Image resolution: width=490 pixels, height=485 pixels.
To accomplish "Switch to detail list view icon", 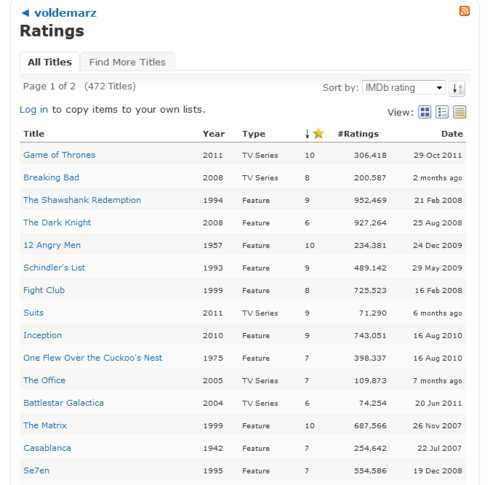I will coord(442,112).
